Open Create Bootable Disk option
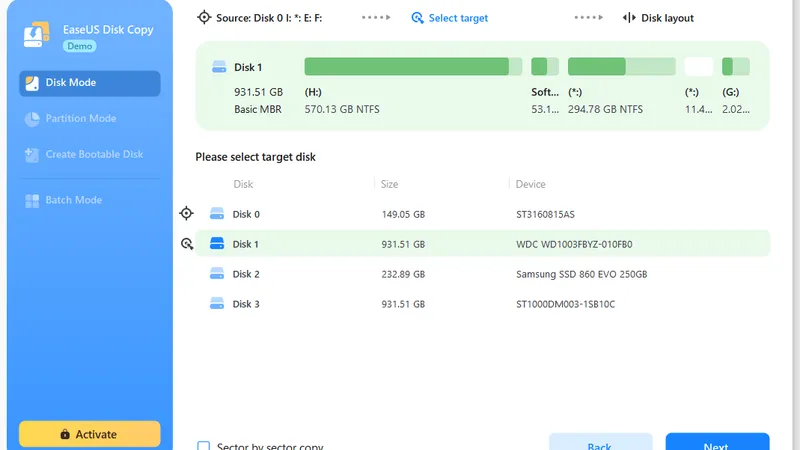 tap(90, 154)
